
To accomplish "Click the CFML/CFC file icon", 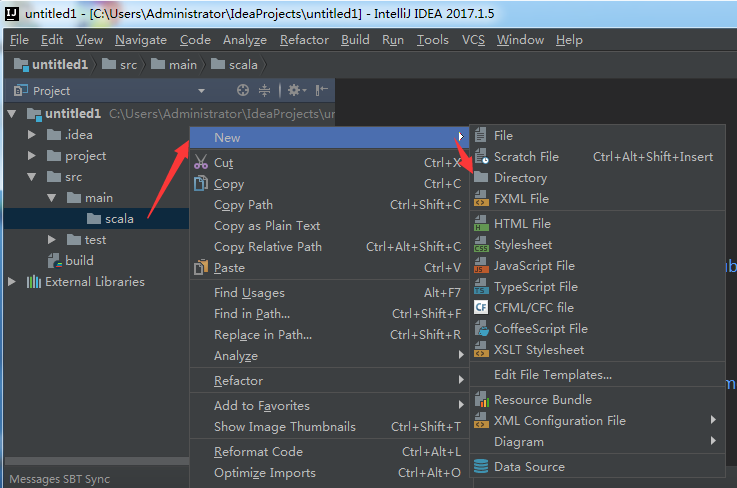I will pyautogui.click(x=481, y=307).
